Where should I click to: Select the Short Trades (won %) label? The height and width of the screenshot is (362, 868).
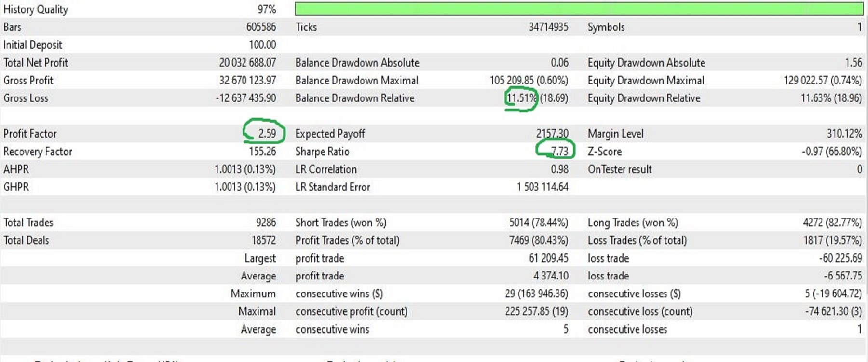click(340, 223)
